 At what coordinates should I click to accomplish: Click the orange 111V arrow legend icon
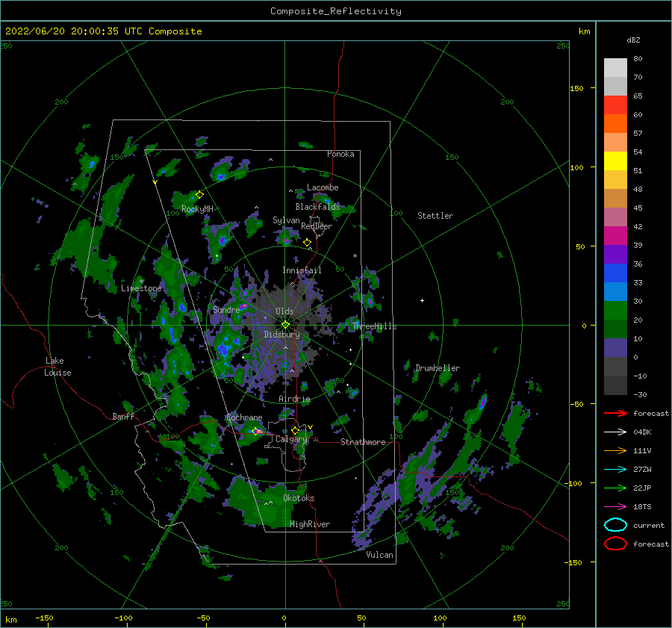pyautogui.click(x=615, y=450)
